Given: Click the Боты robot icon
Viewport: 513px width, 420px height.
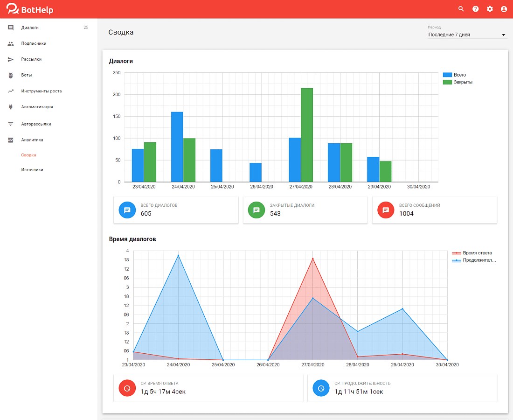Looking at the screenshot, I should click(11, 75).
